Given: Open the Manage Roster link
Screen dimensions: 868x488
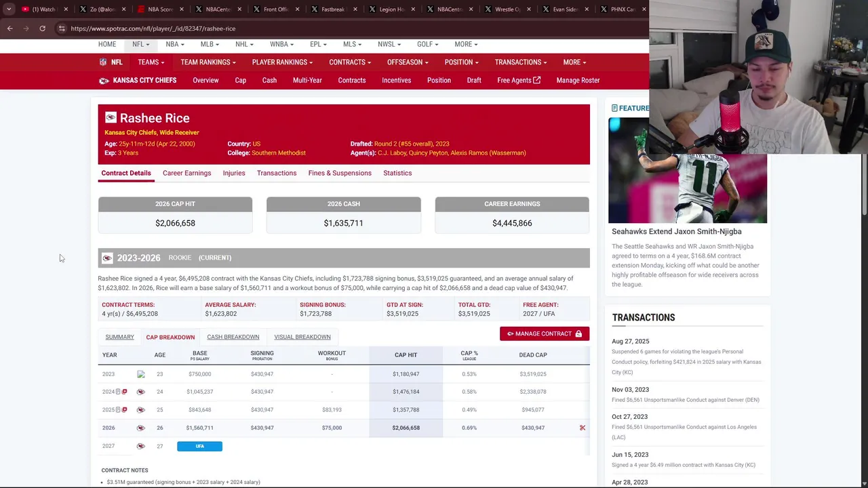Looking at the screenshot, I should 578,81.
